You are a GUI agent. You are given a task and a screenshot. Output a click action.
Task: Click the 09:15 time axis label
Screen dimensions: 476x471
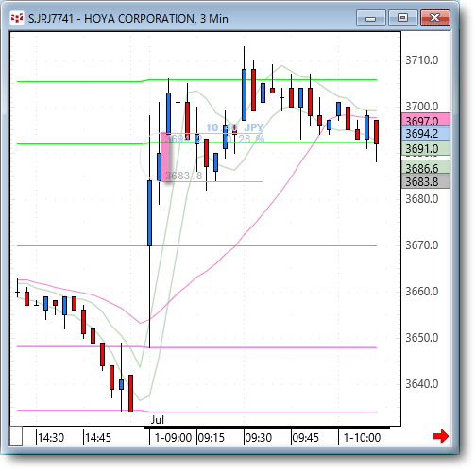tap(211, 438)
